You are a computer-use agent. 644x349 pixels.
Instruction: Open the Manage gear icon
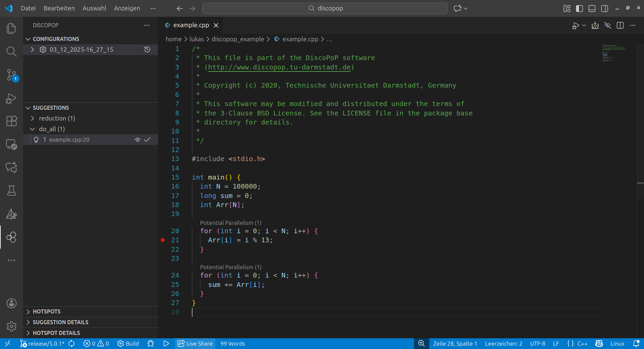coord(11,326)
